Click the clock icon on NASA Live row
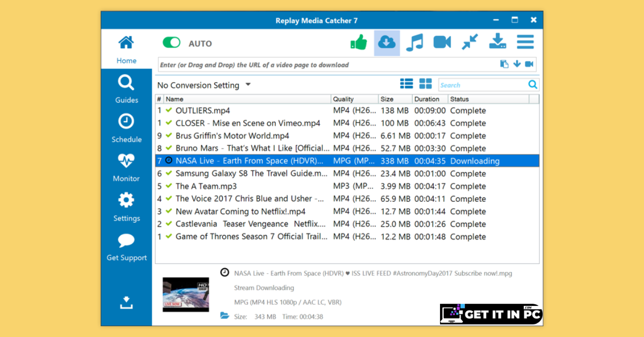This screenshot has width=644, height=337. click(169, 160)
